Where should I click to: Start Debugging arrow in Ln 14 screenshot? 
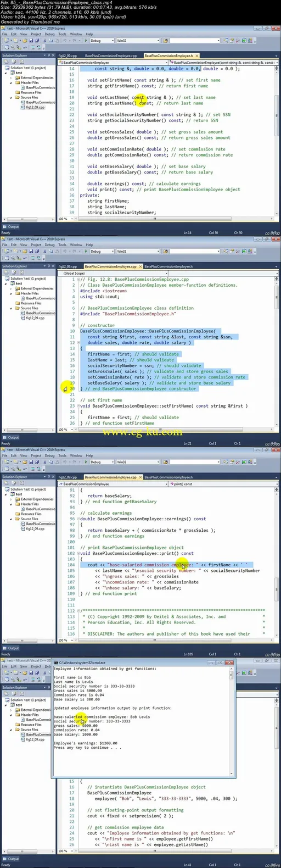point(85,41)
